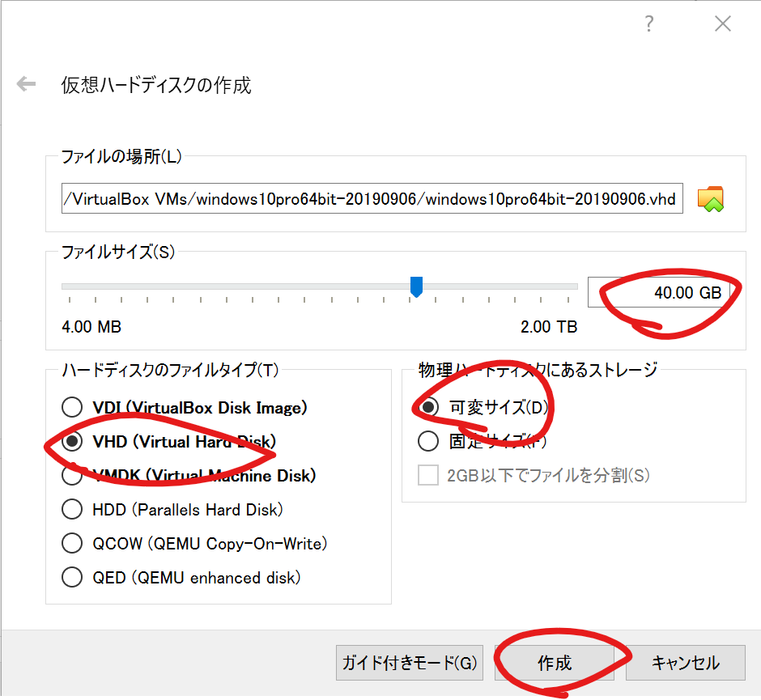
Task: Pick HDD (Parallels Hard Disk) as disk type
Action: [72, 509]
